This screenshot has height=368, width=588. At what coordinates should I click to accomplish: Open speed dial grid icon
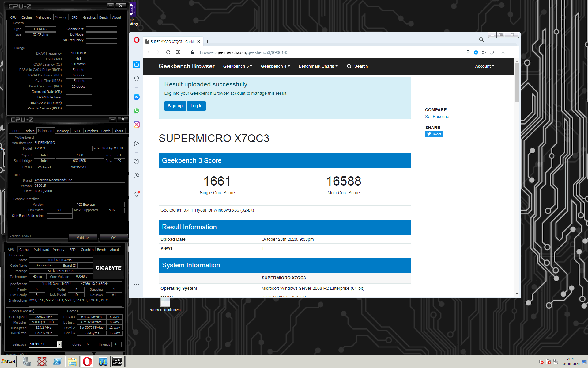pyautogui.click(x=178, y=52)
